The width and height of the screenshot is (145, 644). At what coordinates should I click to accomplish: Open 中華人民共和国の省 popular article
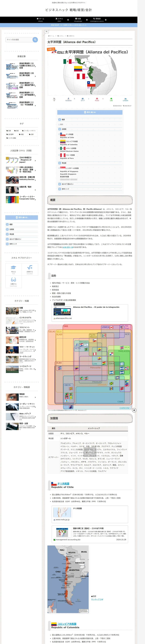(x=22, y=170)
